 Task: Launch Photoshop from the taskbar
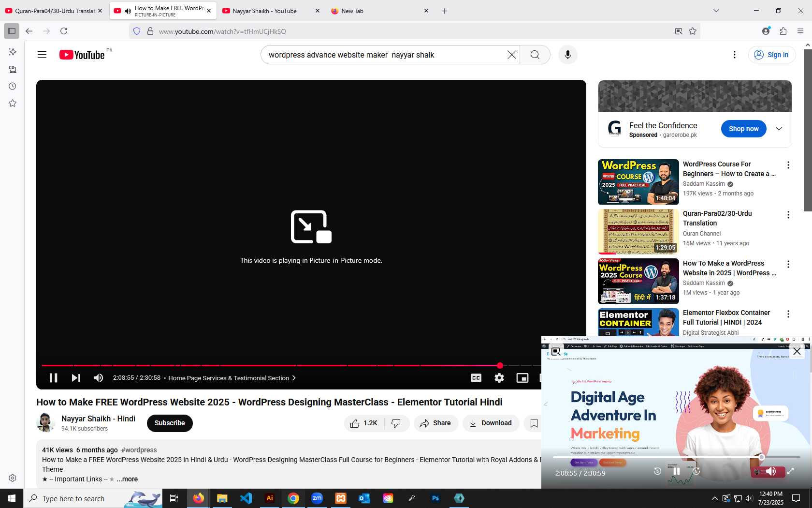click(x=435, y=498)
